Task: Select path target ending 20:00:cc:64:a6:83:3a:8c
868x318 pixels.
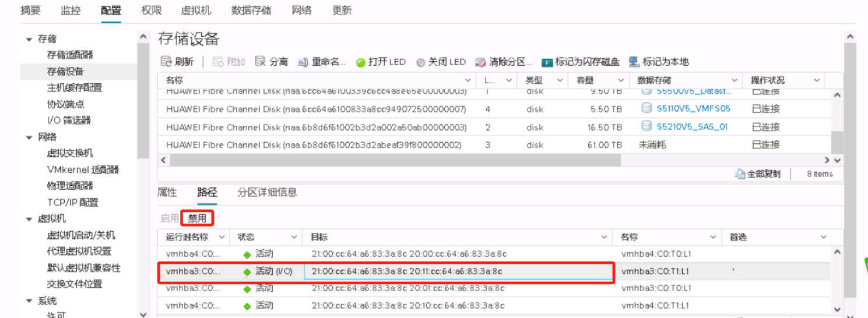Action: pos(409,255)
